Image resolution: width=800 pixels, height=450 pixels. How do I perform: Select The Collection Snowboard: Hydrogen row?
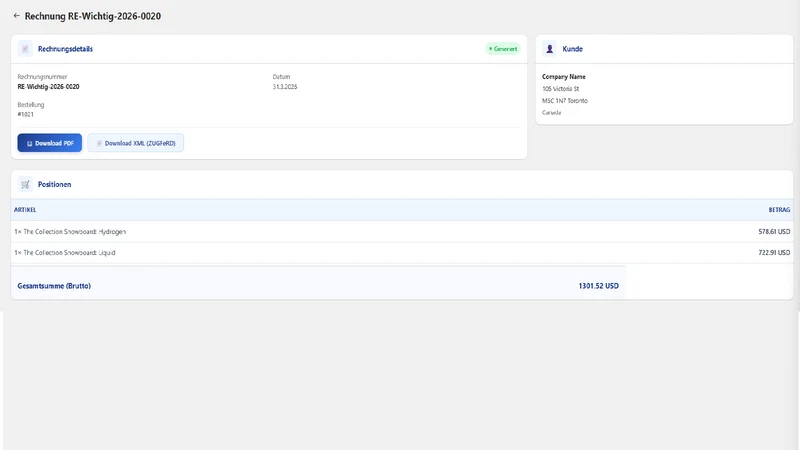tap(402, 232)
